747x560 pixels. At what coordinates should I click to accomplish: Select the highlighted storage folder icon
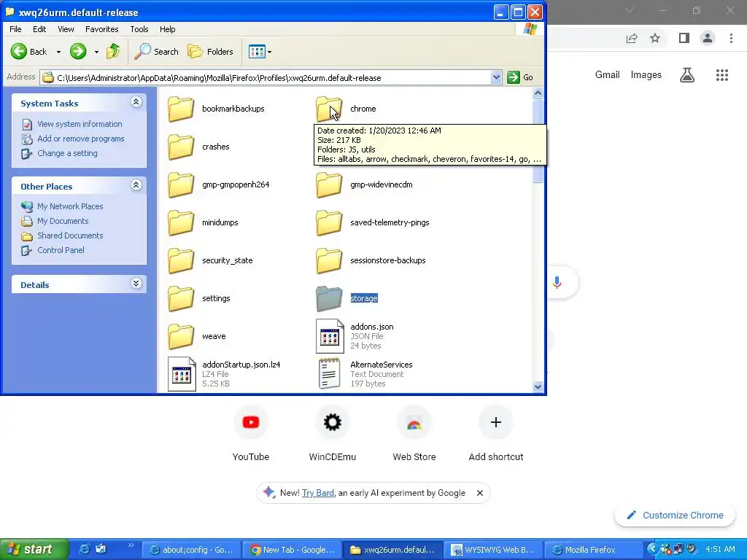329,298
